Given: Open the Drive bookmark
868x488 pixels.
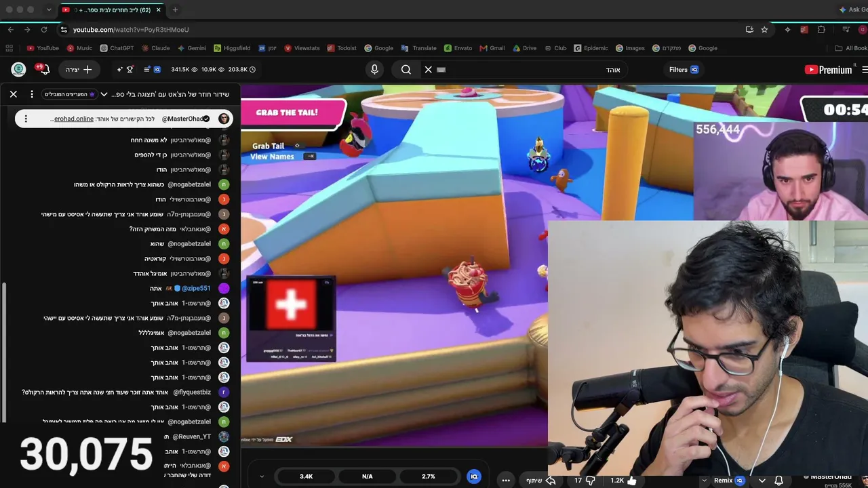Looking at the screenshot, I should tap(525, 48).
